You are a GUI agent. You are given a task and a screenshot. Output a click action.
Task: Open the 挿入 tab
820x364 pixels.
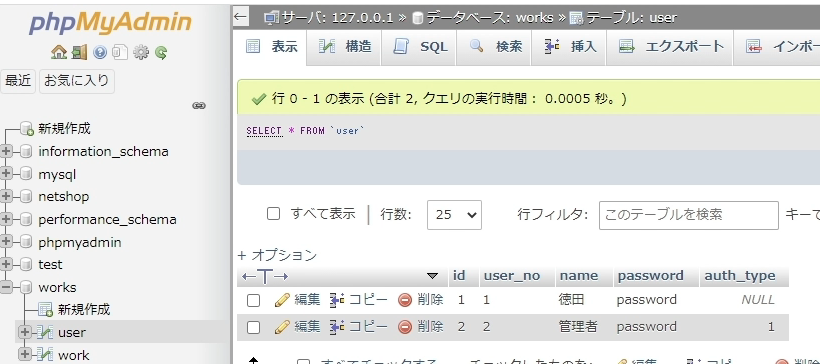569,47
